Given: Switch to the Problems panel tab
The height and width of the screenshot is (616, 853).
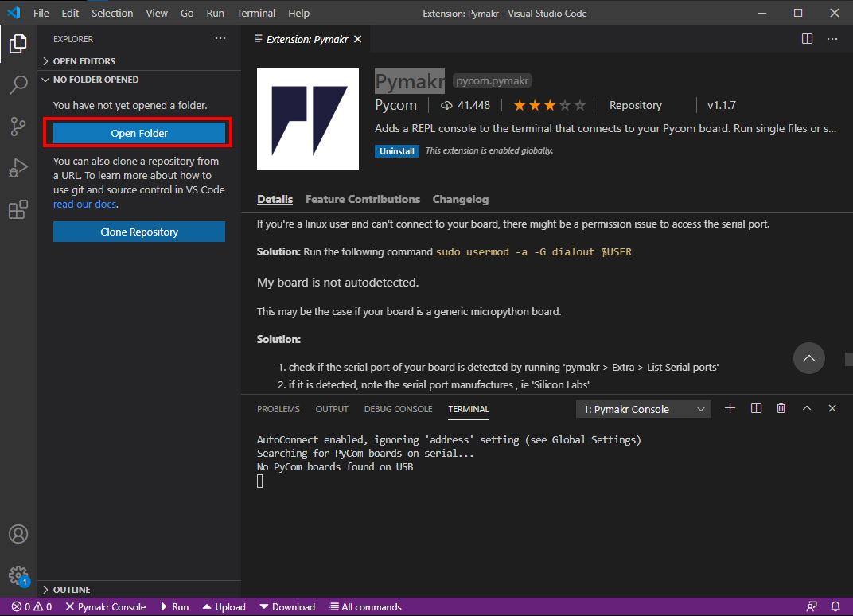Looking at the screenshot, I should [x=278, y=409].
